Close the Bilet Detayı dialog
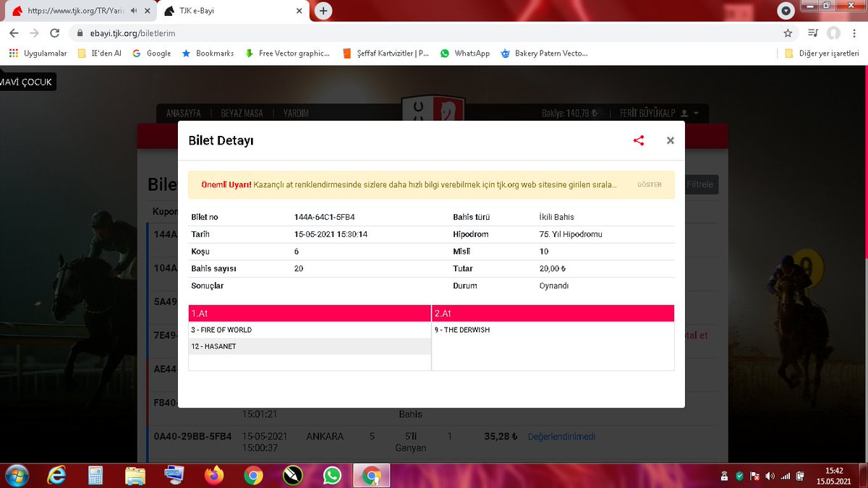Viewport: 868px width, 488px height. click(x=671, y=141)
